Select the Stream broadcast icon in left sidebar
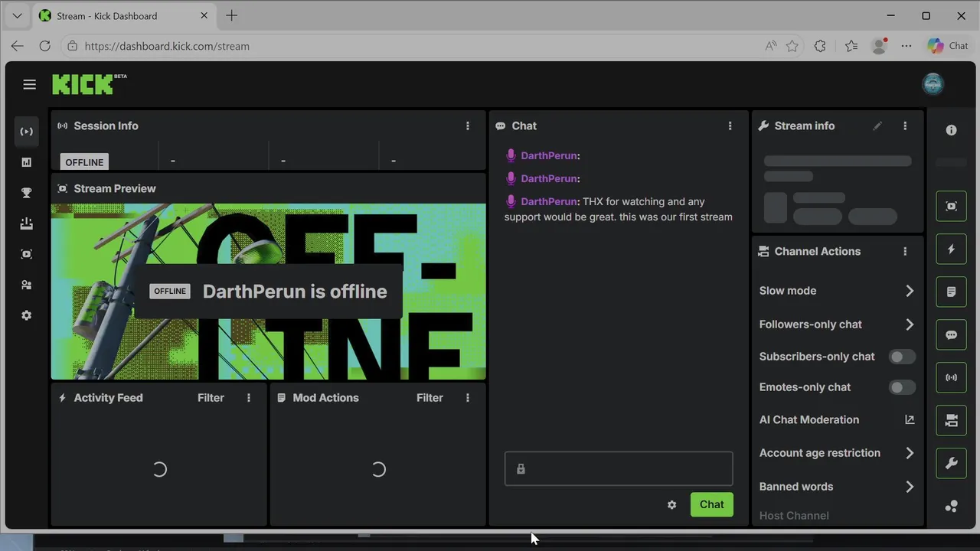This screenshot has height=551, width=980. tap(27, 132)
